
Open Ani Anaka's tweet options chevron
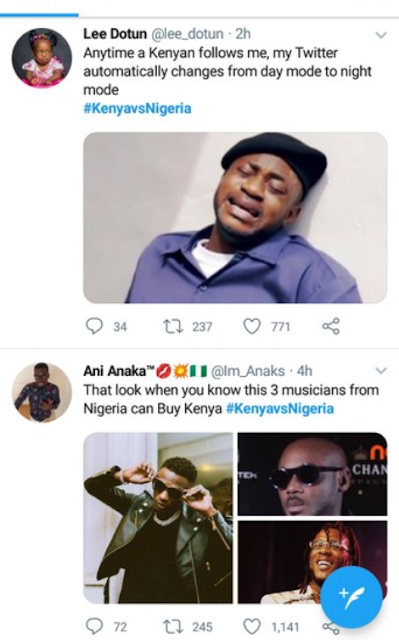click(381, 371)
